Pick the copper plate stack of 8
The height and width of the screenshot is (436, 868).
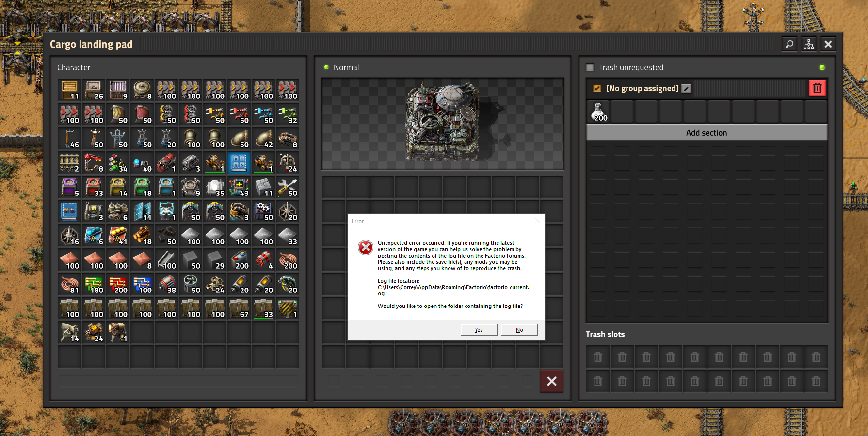(142, 260)
